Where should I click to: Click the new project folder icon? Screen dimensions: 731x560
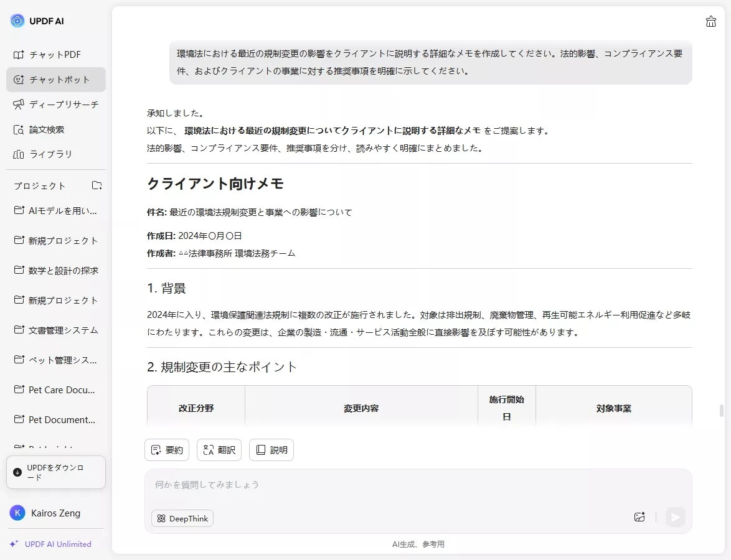(97, 185)
